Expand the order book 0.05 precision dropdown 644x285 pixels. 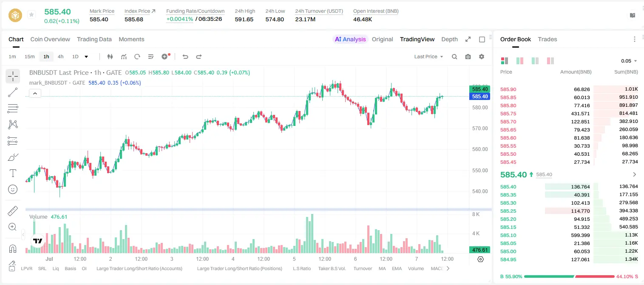coord(629,61)
